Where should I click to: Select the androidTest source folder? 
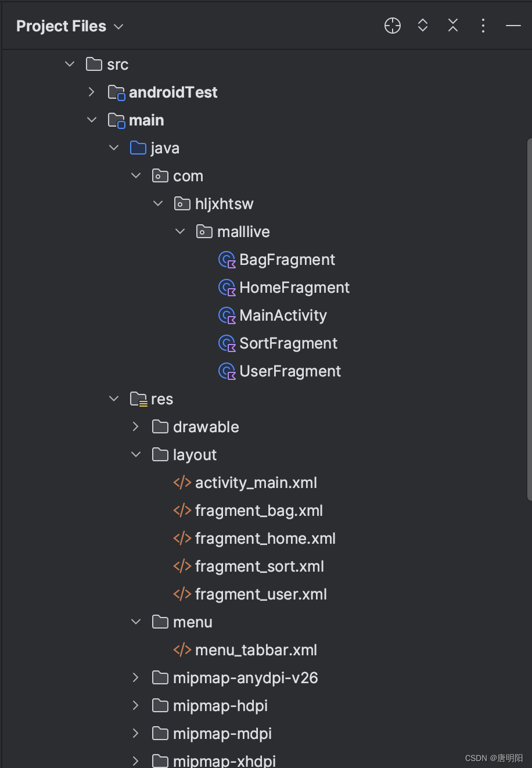173,92
